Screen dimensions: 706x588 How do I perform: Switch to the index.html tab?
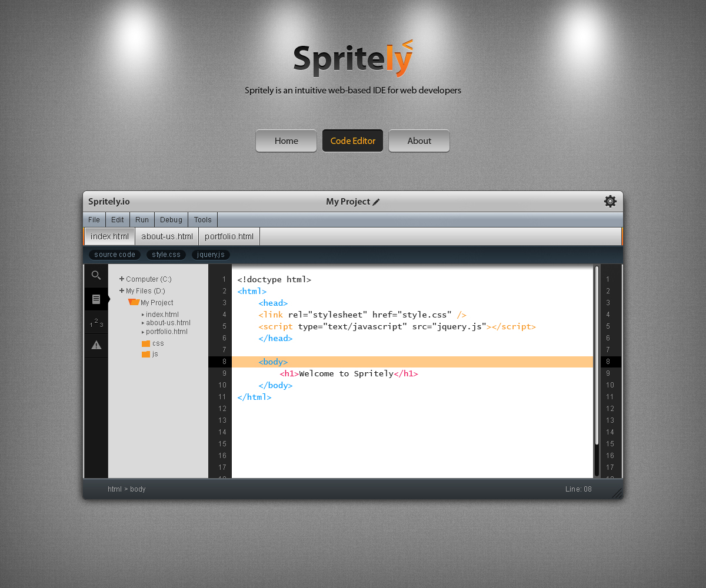pyautogui.click(x=109, y=236)
